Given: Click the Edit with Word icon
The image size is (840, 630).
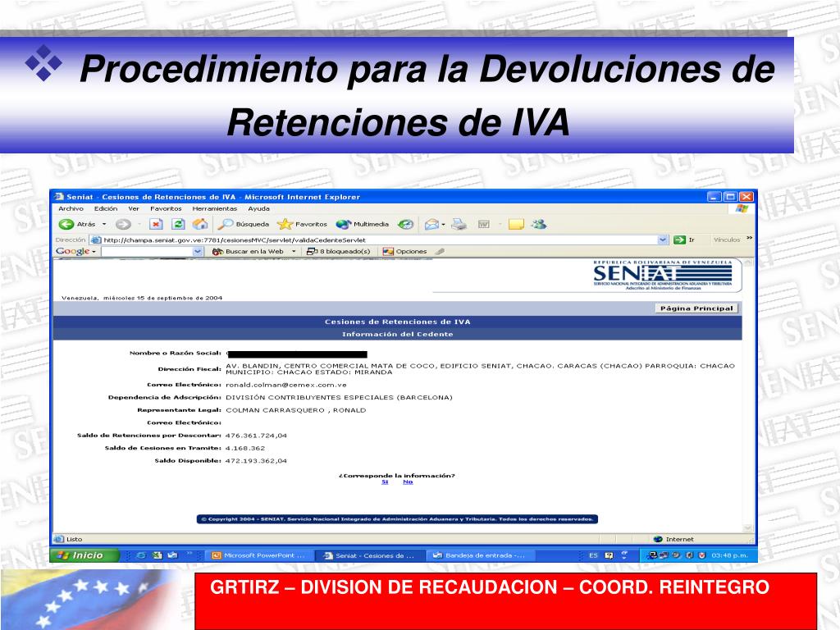Looking at the screenshot, I should pyautogui.click(x=484, y=224).
